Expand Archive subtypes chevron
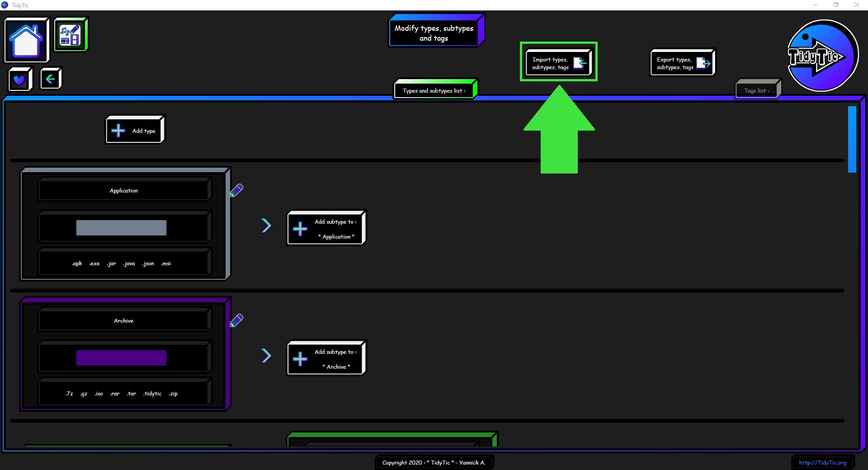Viewport: 868px width, 470px height. (266, 356)
